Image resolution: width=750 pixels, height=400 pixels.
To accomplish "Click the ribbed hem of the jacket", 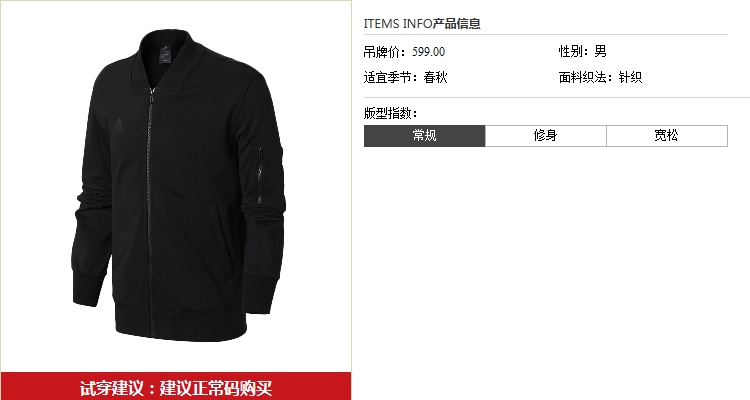I will click(181, 320).
